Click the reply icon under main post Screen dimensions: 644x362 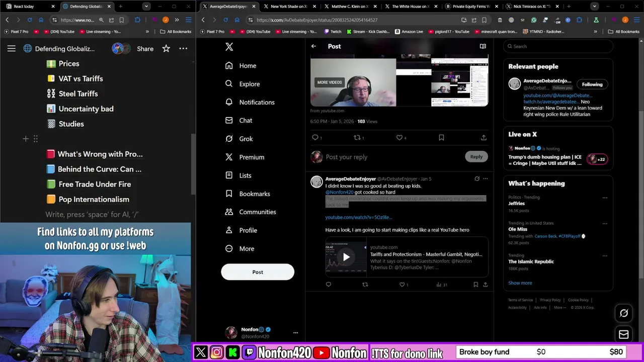(315, 137)
